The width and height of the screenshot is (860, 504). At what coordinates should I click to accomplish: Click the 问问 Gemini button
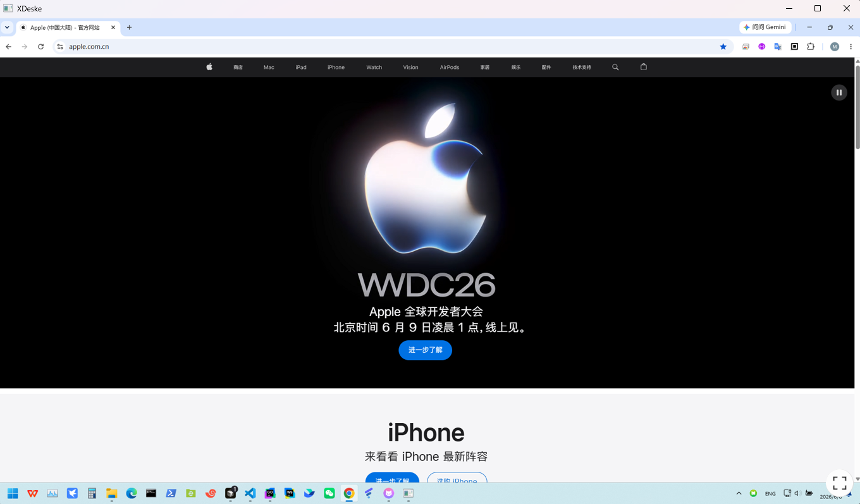(765, 27)
